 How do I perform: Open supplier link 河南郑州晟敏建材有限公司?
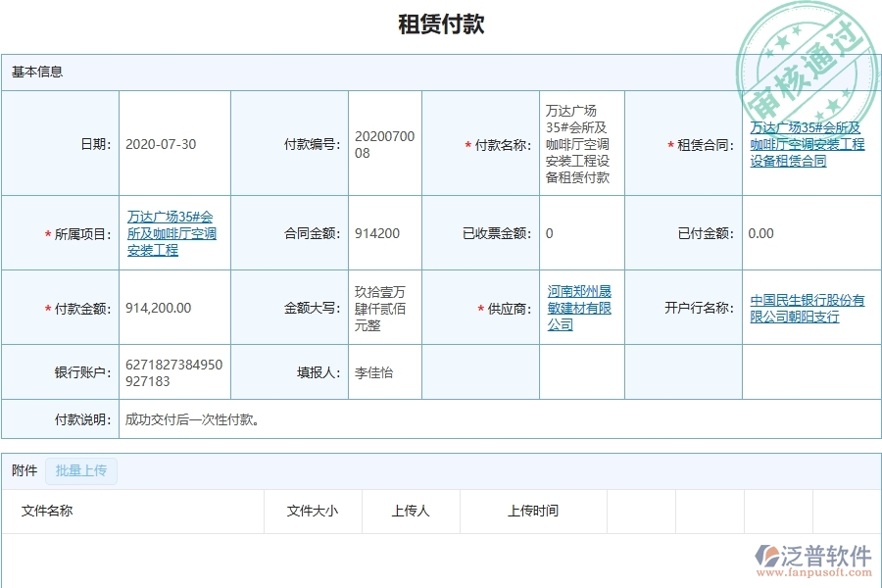577,307
